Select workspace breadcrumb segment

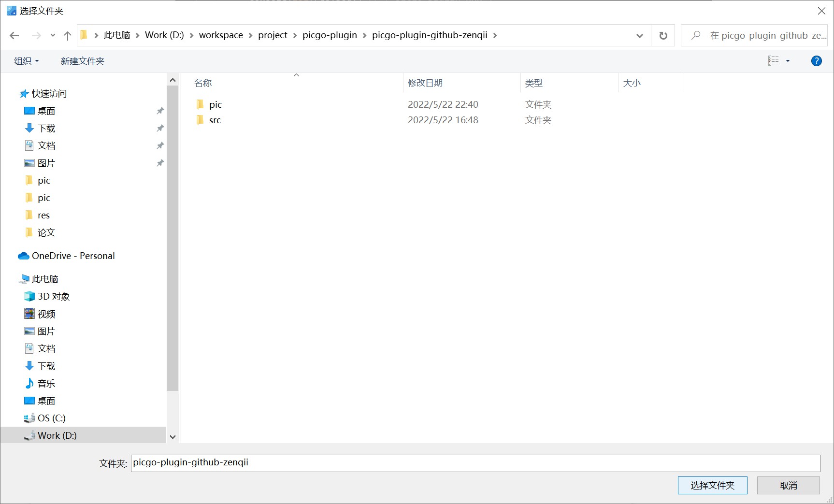pos(221,35)
